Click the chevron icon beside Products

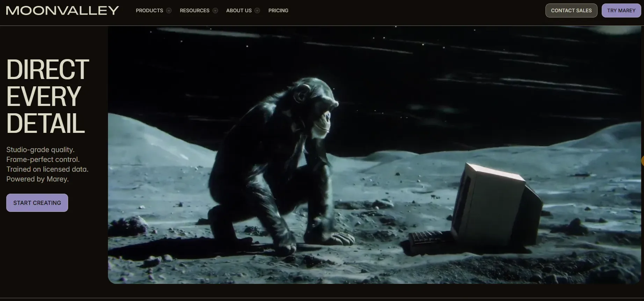[x=169, y=10]
